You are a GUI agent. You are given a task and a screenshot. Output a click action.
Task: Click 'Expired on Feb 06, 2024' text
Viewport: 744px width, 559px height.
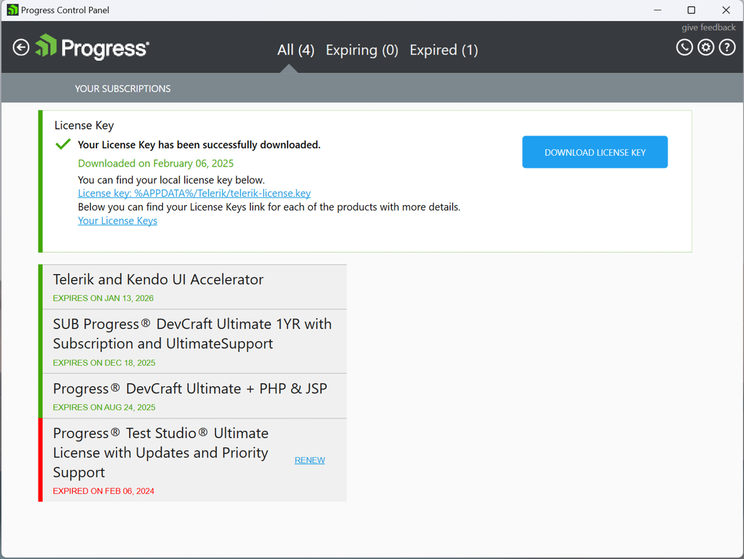103,491
